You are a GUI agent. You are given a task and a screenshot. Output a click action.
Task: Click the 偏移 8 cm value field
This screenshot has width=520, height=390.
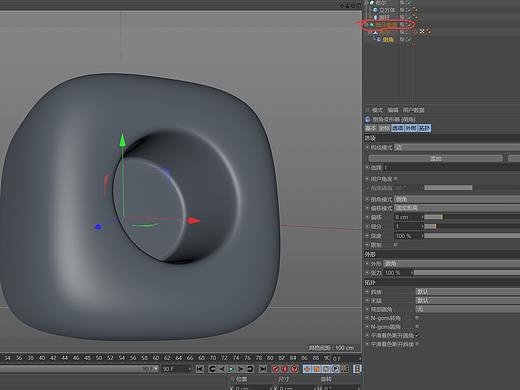(x=409, y=217)
